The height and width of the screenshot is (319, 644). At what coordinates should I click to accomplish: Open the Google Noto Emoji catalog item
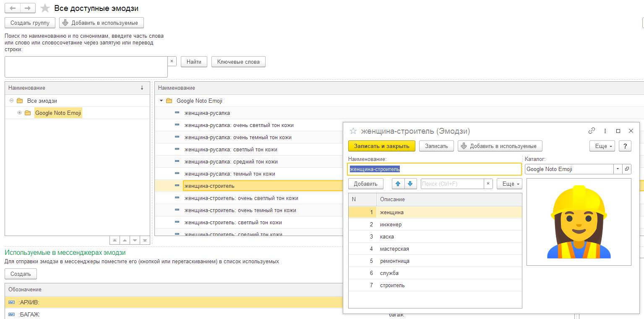point(627,169)
